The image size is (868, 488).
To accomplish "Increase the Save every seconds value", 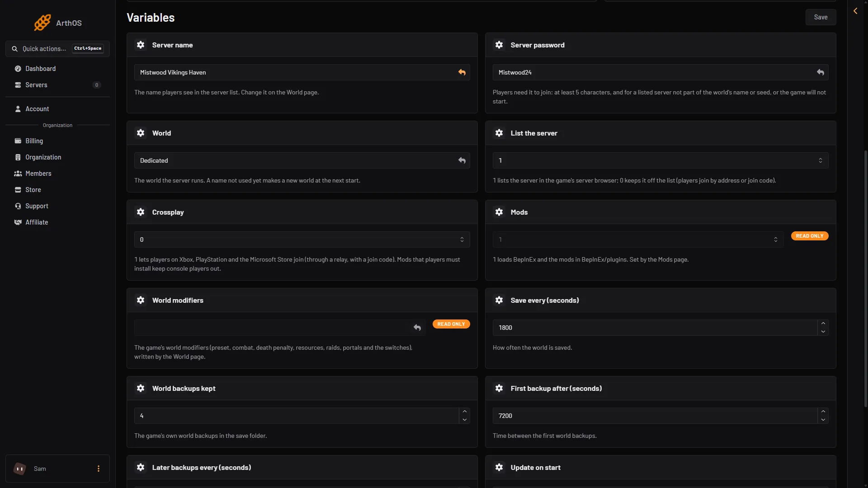I will point(823,324).
